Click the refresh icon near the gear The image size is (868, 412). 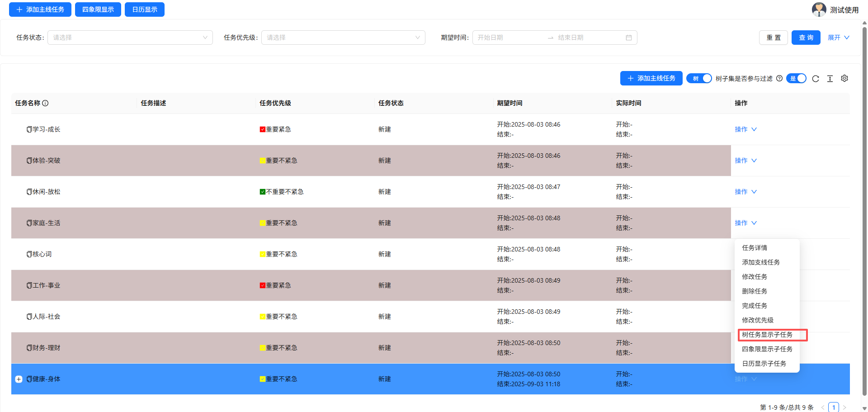[x=816, y=78]
